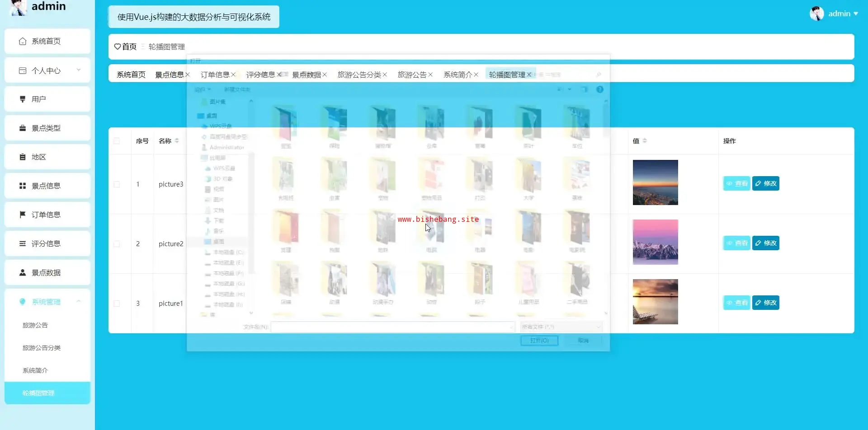Switch to the 旅游公告 tab
Screen dimensions: 868x430
click(412, 75)
